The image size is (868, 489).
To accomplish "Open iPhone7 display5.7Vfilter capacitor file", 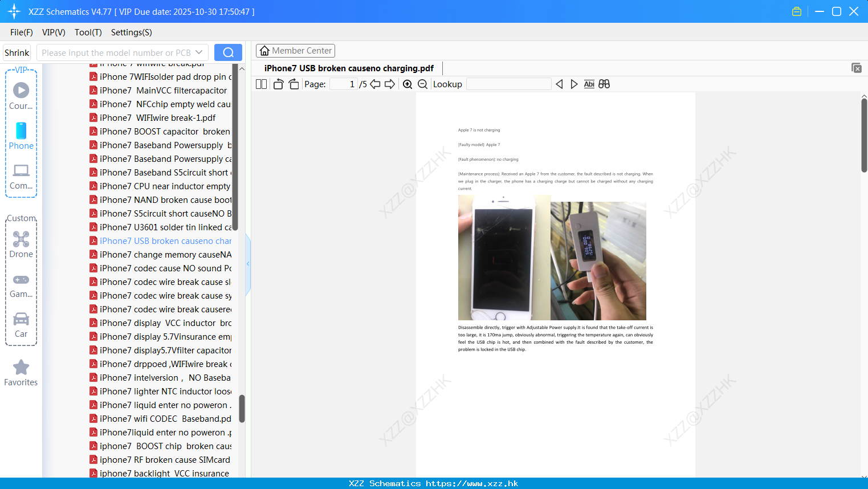I will pyautogui.click(x=160, y=350).
